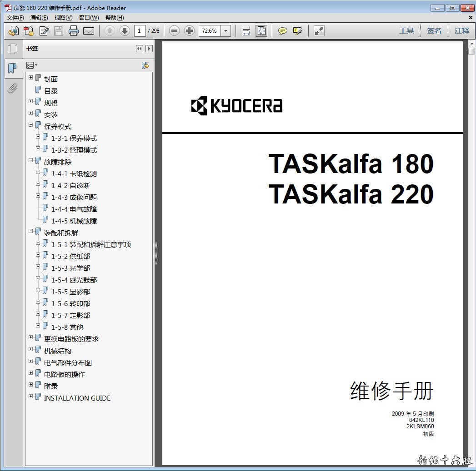
Task: Open the 文件(F) menu
Action: [15, 18]
